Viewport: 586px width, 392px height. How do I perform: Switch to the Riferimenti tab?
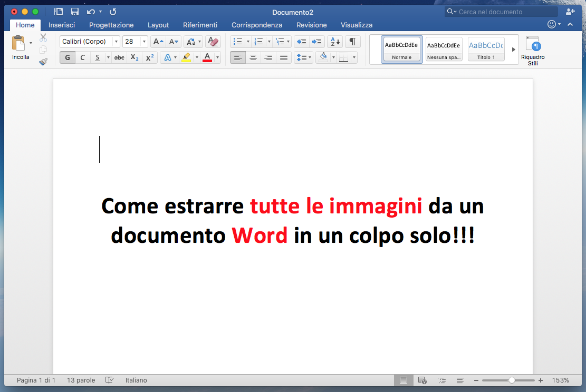pos(200,25)
